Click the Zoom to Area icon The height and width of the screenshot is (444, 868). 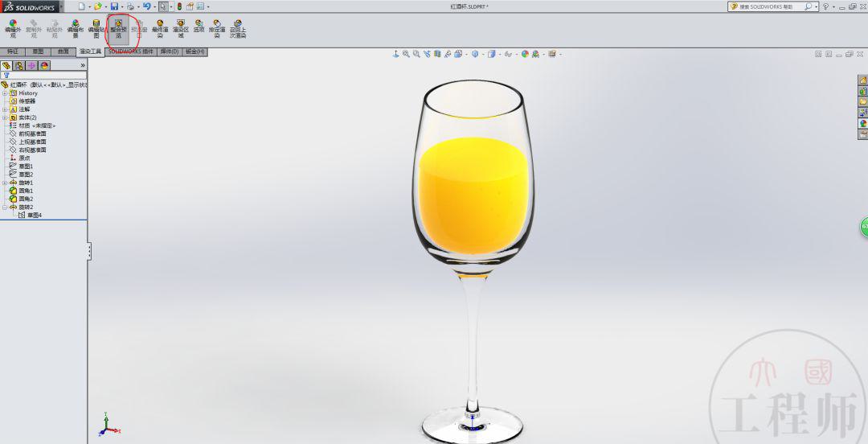(416, 54)
